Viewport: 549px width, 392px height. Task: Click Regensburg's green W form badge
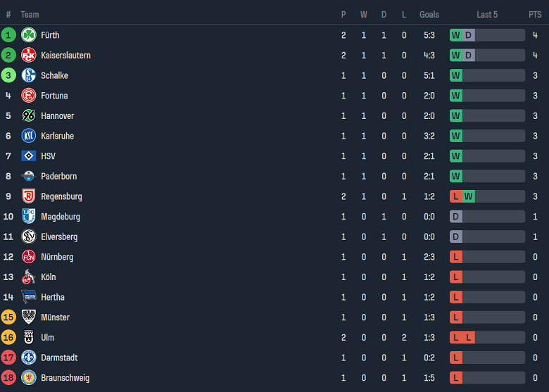(x=468, y=196)
